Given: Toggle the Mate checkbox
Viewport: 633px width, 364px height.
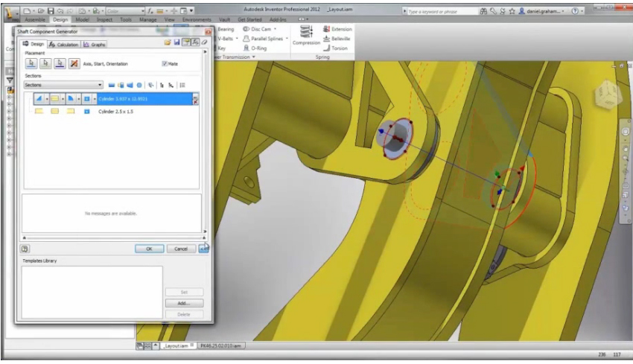Looking at the screenshot, I should click(165, 64).
